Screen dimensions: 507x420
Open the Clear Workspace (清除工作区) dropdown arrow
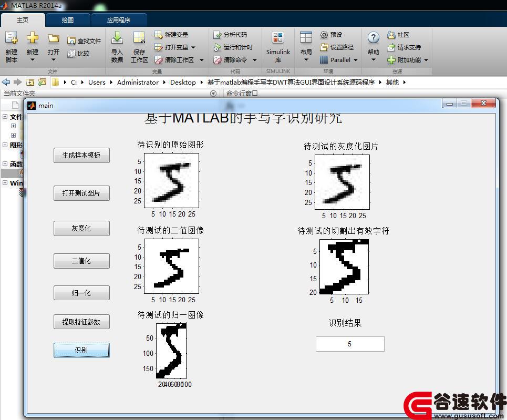pos(202,60)
